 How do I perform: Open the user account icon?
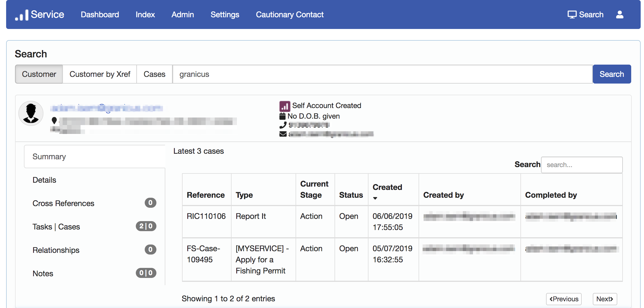tap(620, 14)
